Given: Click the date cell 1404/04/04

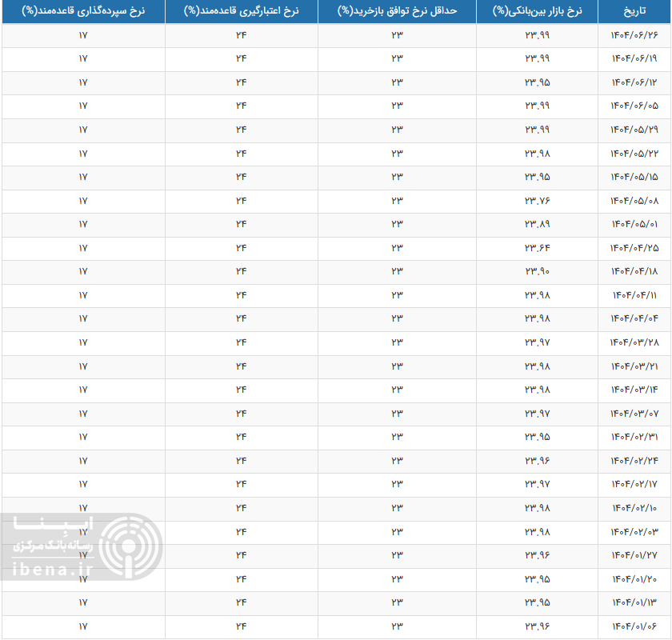Looking at the screenshot, I should coord(634,318).
